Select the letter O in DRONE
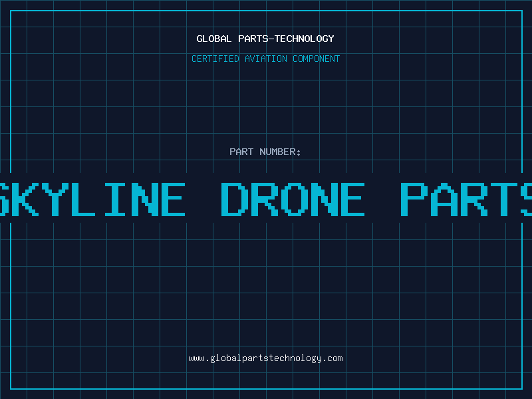532x399 pixels. point(293,199)
